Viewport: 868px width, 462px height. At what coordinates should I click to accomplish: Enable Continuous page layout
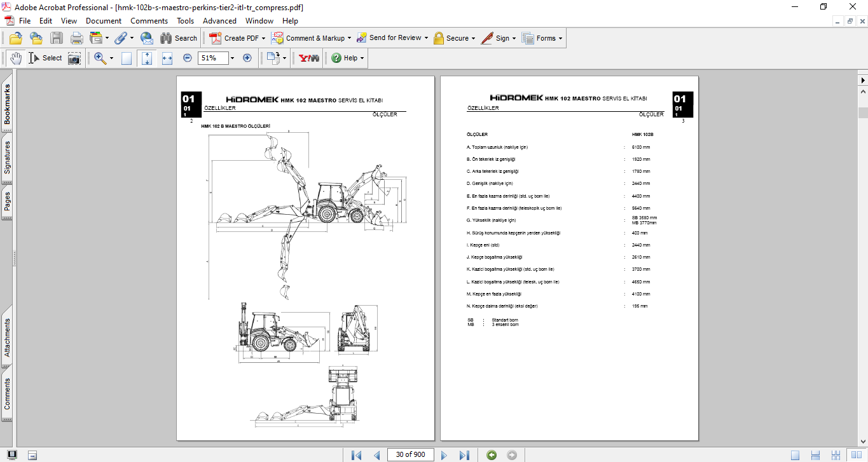pos(816,455)
